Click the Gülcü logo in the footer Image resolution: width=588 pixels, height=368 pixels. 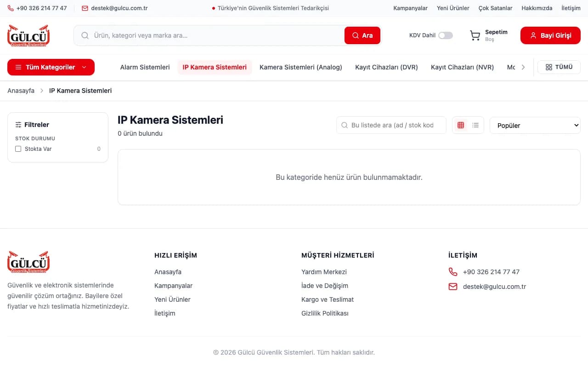pyautogui.click(x=28, y=262)
